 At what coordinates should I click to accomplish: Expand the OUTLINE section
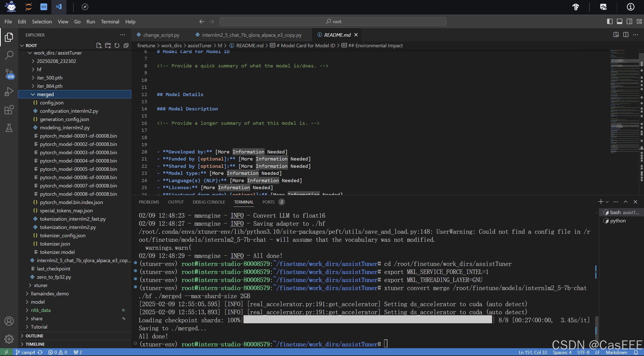tap(34, 336)
